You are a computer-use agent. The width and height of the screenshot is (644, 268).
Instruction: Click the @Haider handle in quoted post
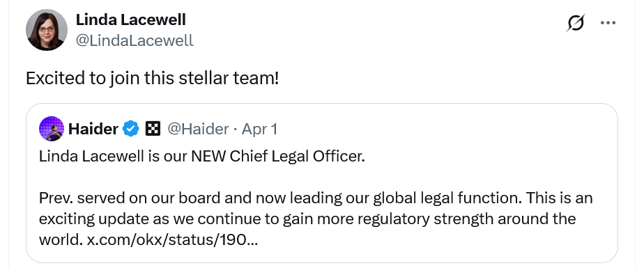(198, 129)
